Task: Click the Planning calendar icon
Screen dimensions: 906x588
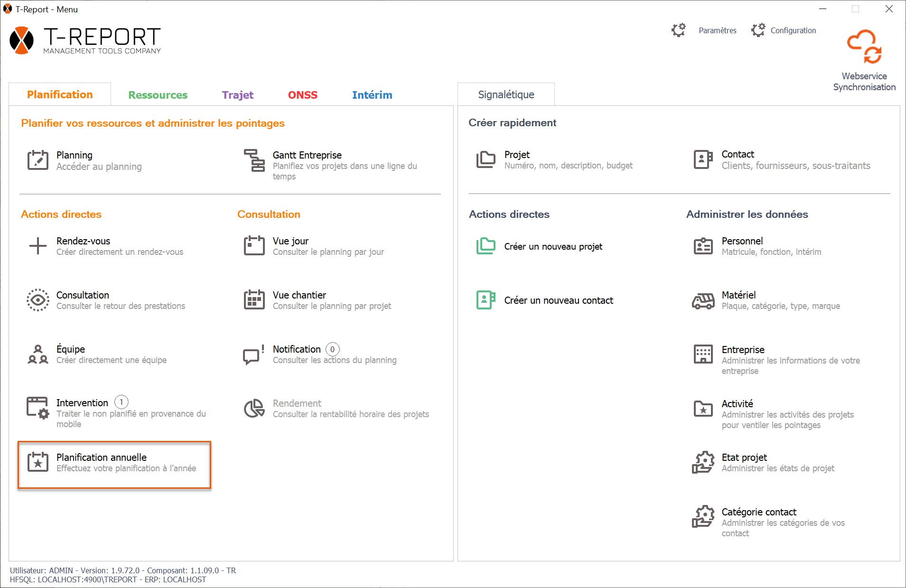Action: point(37,160)
